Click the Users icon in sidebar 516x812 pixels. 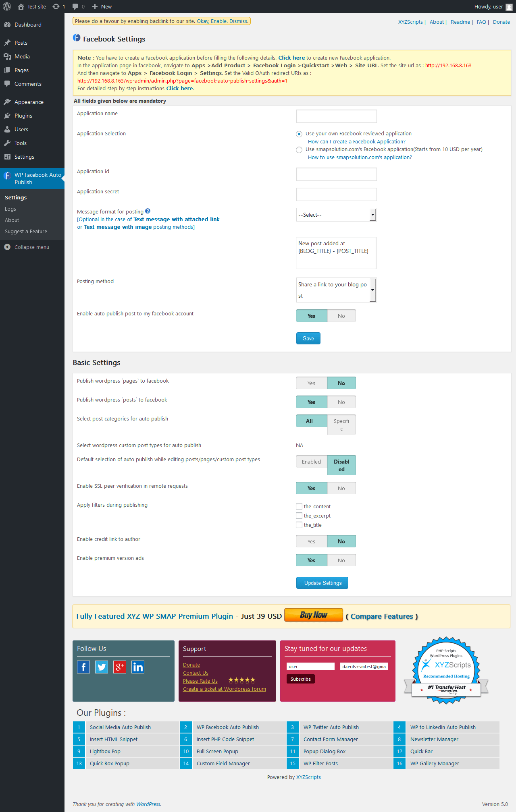coord(7,129)
